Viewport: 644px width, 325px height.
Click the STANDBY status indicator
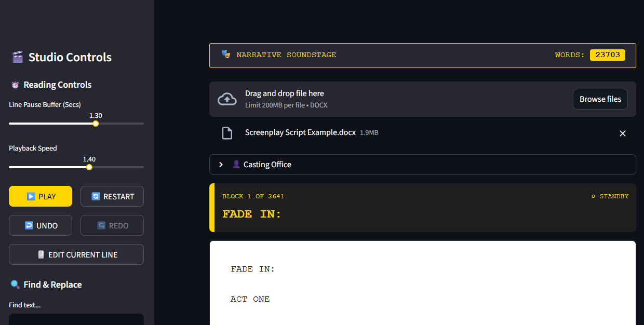coord(610,196)
